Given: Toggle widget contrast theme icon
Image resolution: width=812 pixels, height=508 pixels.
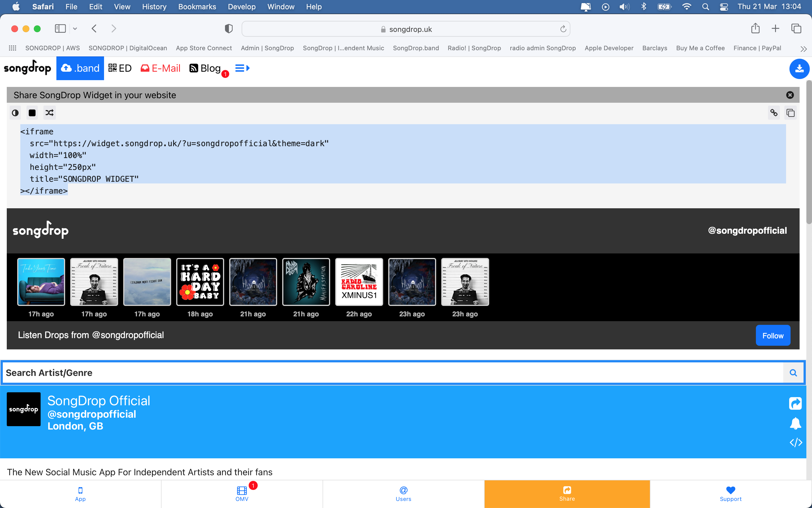Looking at the screenshot, I should [x=15, y=113].
